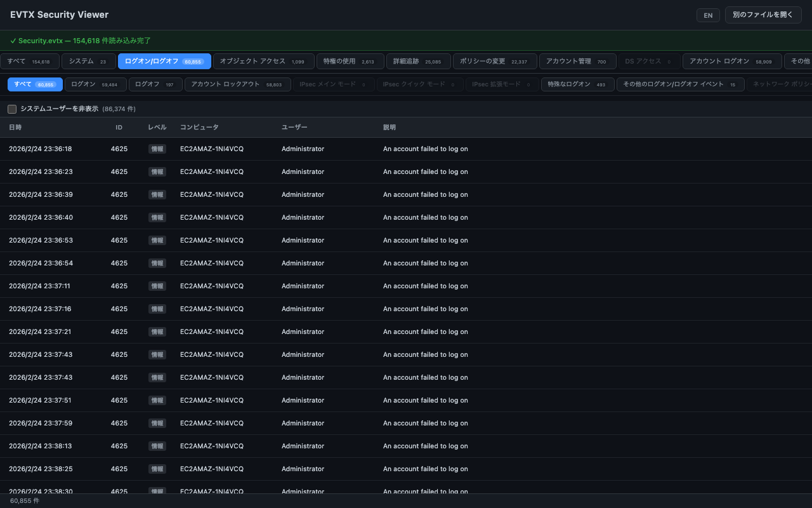
Task: Open the アカウント管理 tab
Action: click(577, 61)
